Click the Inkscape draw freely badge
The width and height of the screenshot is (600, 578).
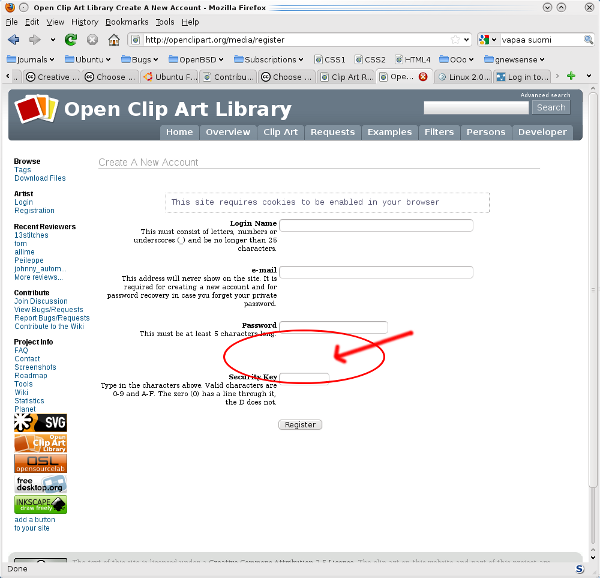pos(40,503)
